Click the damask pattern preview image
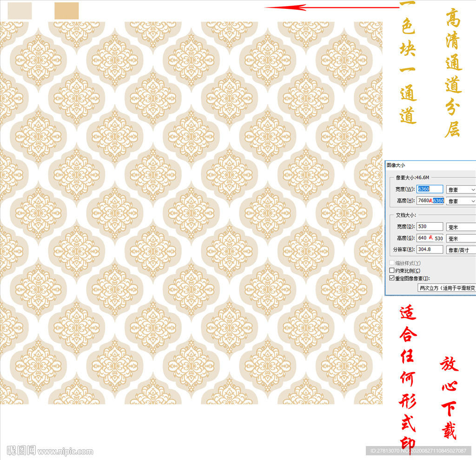 point(191,213)
